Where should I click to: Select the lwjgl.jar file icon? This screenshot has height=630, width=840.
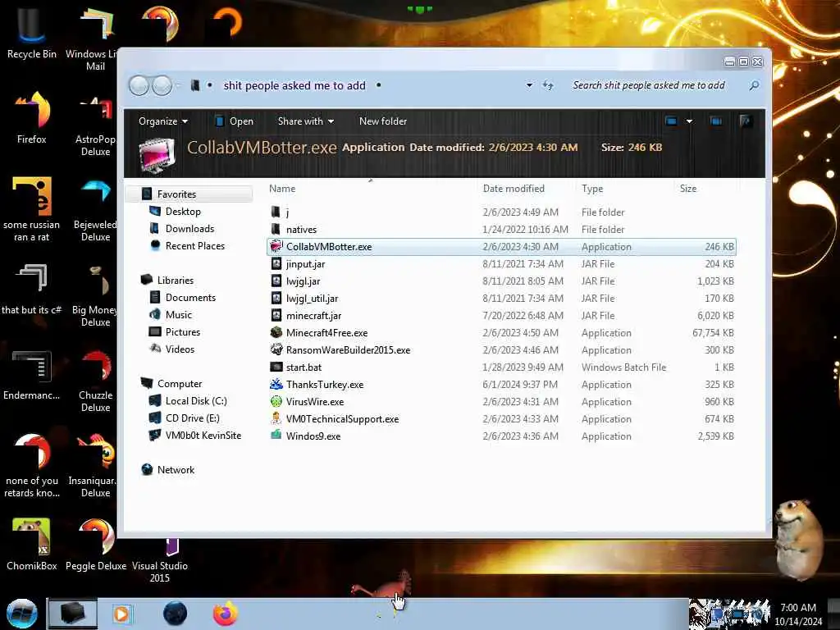pyautogui.click(x=276, y=281)
